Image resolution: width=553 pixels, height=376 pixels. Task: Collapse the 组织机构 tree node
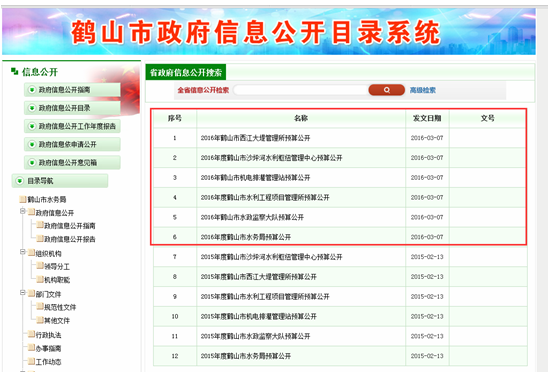coord(23,252)
